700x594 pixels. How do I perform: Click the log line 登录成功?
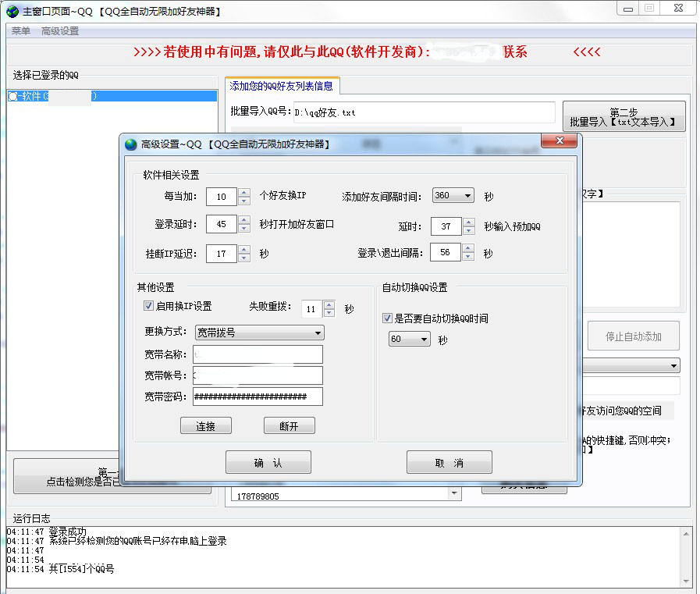tap(46, 532)
